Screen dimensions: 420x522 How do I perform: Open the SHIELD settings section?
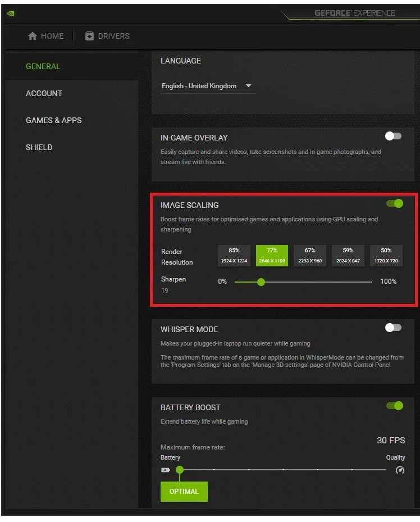(x=72, y=147)
